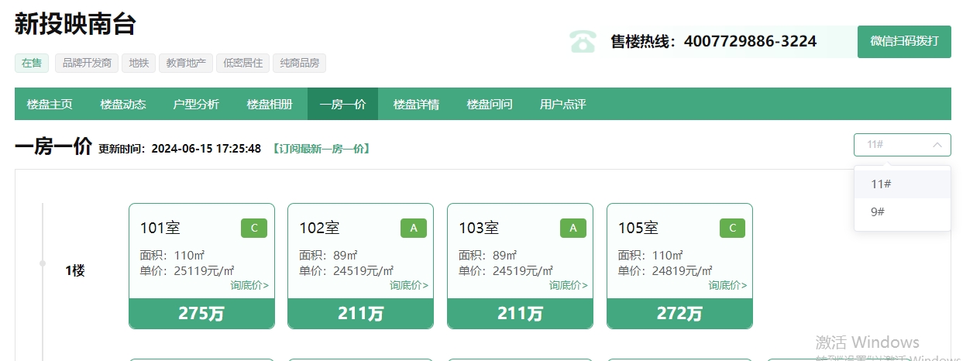Click the C type badge on 105室
Image resolution: width=980 pixels, height=361 pixels.
point(732,228)
